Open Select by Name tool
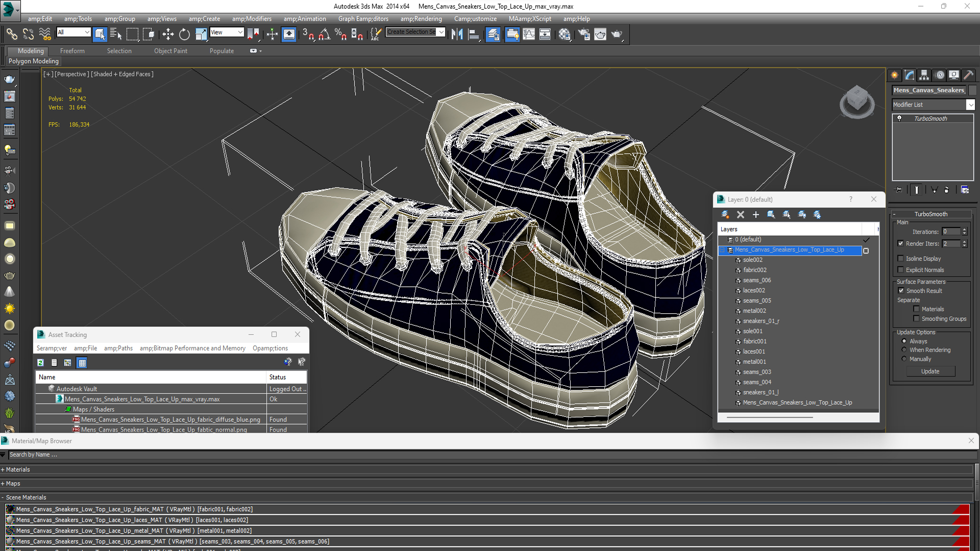Screen dimensions: 980x551 pyautogui.click(x=116, y=34)
